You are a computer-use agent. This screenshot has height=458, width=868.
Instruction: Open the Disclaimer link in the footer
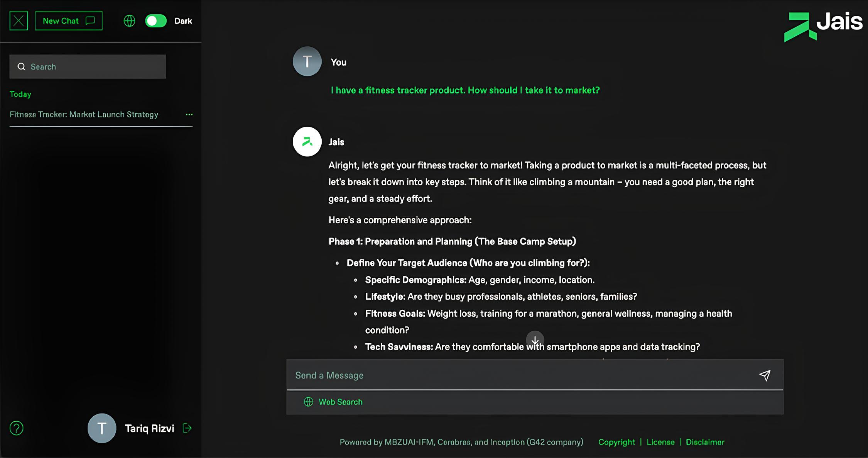coord(705,442)
